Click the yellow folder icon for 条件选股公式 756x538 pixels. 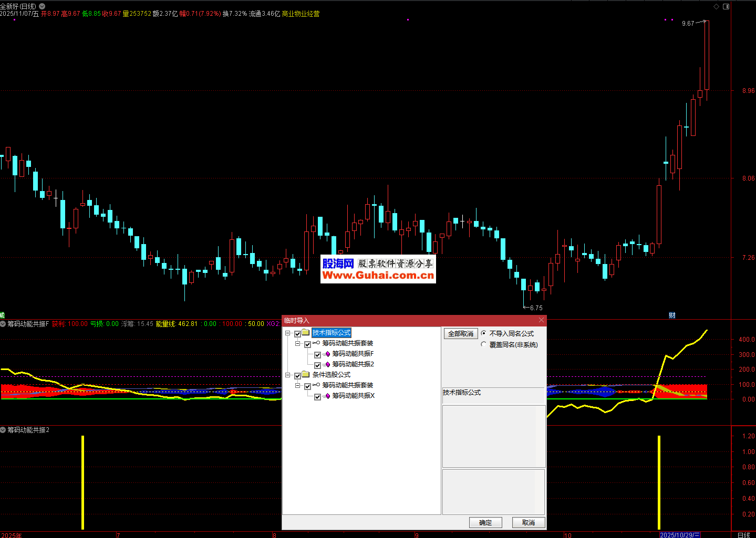[306, 375]
